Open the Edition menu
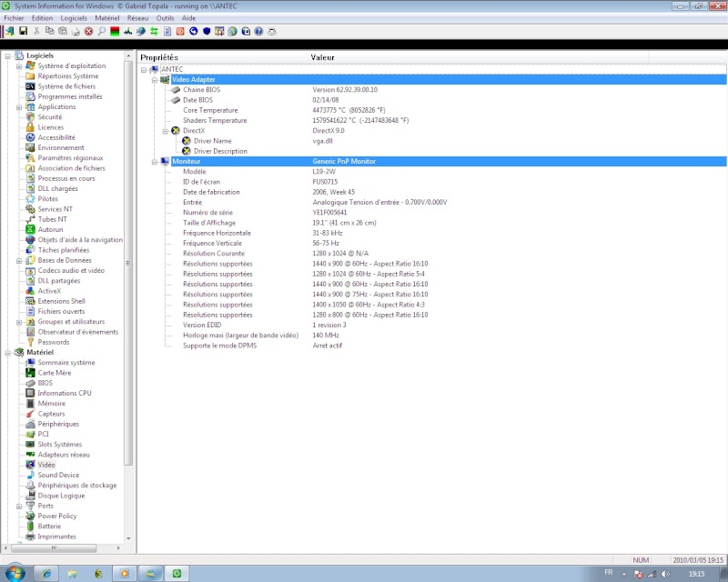The width and height of the screenshot is (728, 582). click(42, 18)
